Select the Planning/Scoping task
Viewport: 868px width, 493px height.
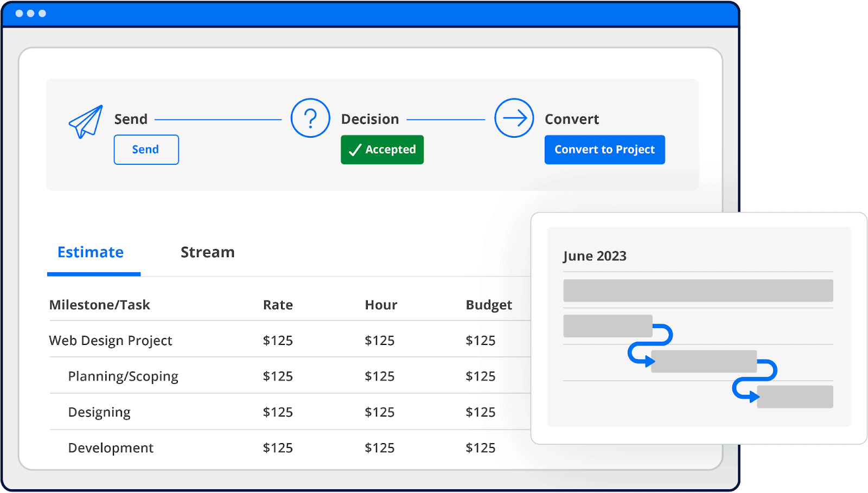[123, 376]
